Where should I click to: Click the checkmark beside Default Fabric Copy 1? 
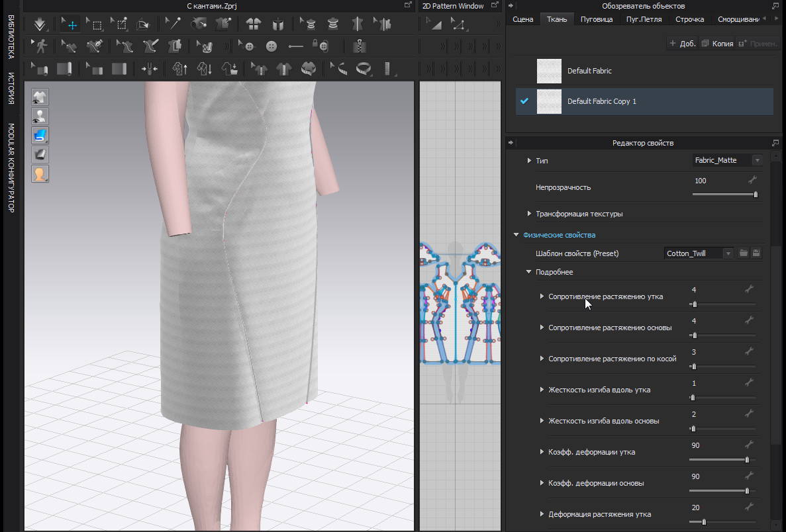click(524, 101)
